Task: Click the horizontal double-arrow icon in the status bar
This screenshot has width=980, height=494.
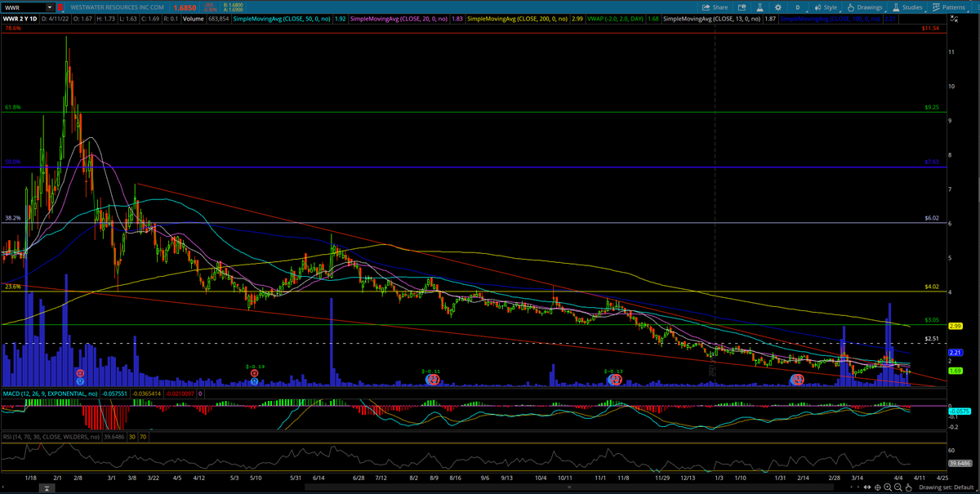Action: (x=867, y=487)
